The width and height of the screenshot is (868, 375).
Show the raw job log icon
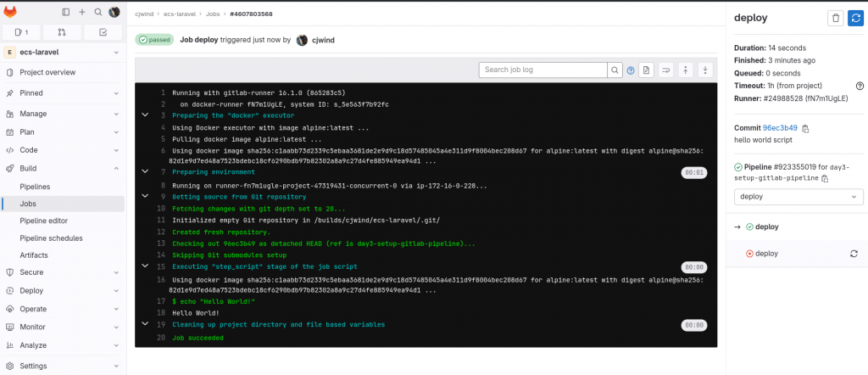[x=647, y=70]
